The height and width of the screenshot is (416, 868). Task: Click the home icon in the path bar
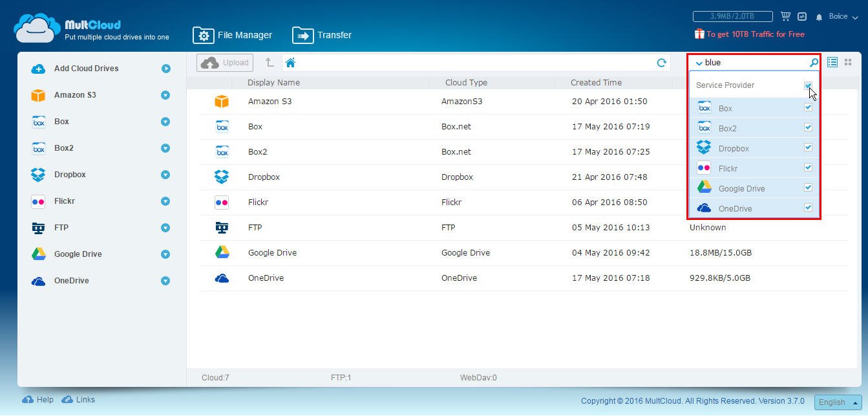[x=290, y=63]
